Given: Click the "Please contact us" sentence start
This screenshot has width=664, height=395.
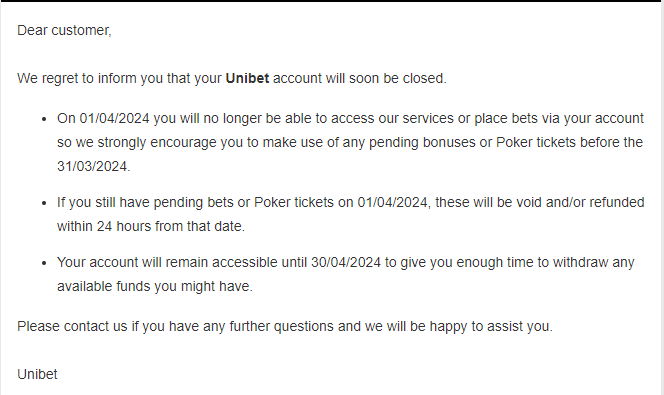Looking at the screenshot, I should coord(72,326).
